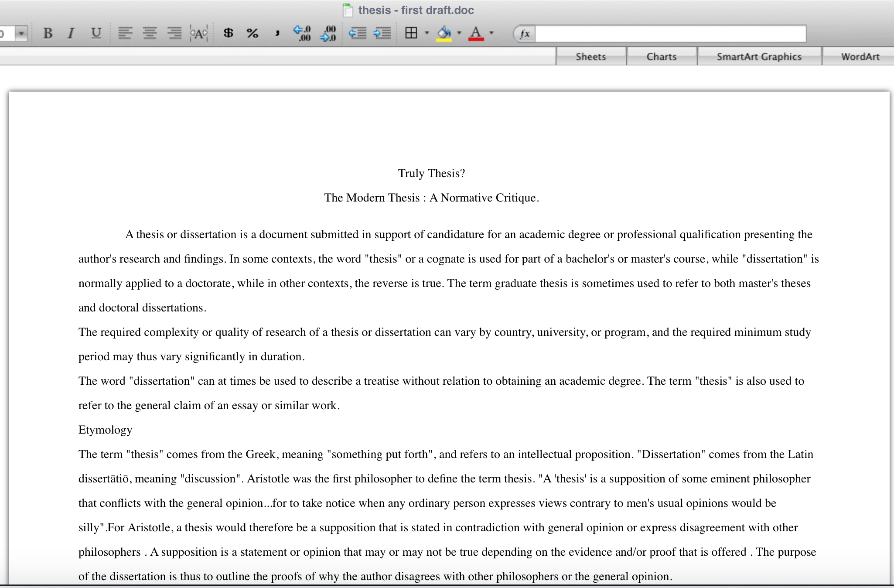Image resolution: width=894 pixels, height=588 pixels.
Task: Click text 'period may thus vary significantly in duration.'
Action: tap(191, 357)
